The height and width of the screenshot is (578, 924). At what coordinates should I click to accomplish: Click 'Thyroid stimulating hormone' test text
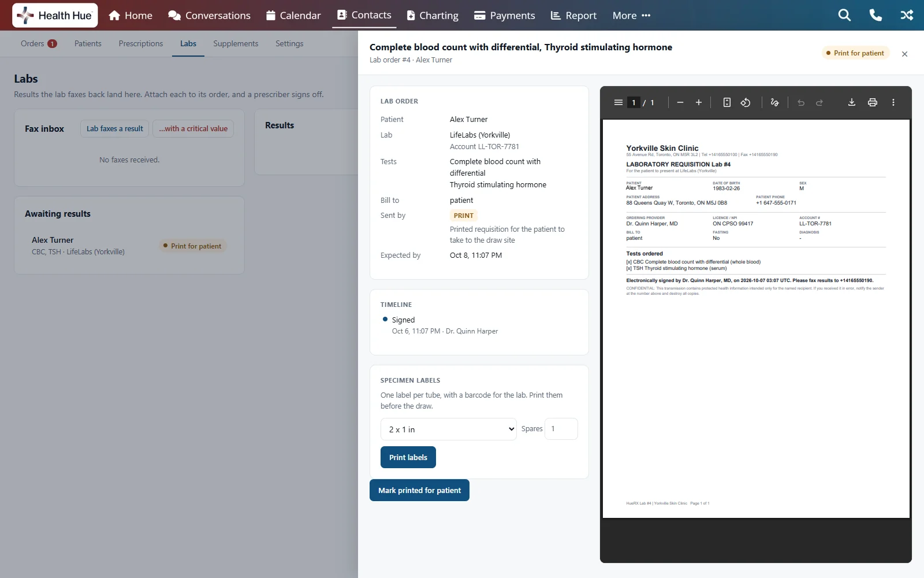tap(498, 185)
